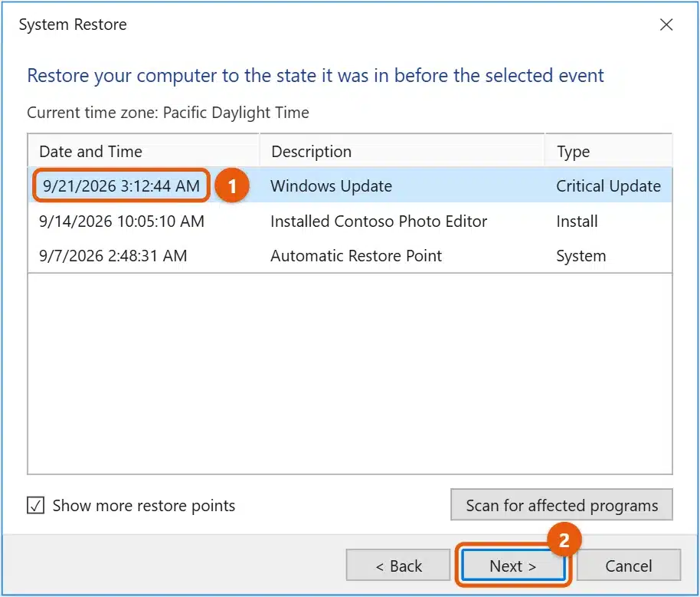Sort by Date and Time column header

143,151
